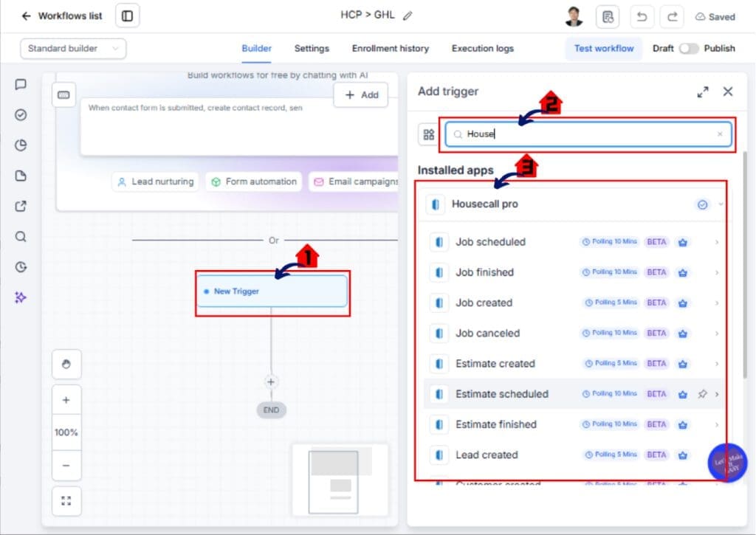Click the AI prompt text box

[239, 127]
